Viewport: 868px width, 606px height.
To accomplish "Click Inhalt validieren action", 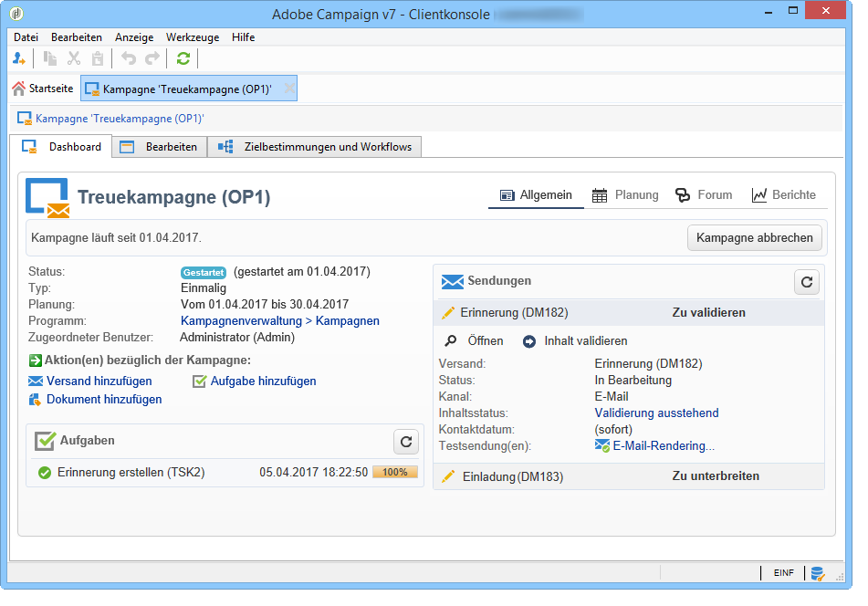I will tap(586, 341).
